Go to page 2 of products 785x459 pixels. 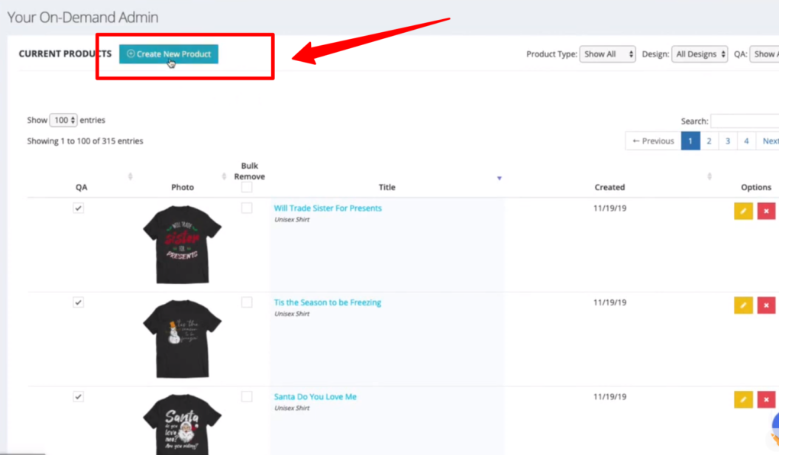[x=709, y=141]
